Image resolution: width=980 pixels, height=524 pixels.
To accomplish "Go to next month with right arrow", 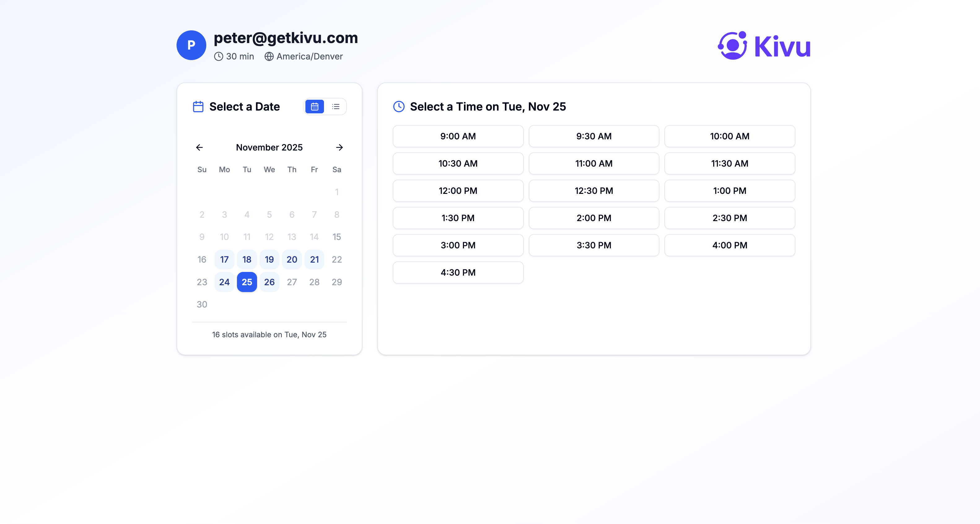I will (x=339, y=147).
